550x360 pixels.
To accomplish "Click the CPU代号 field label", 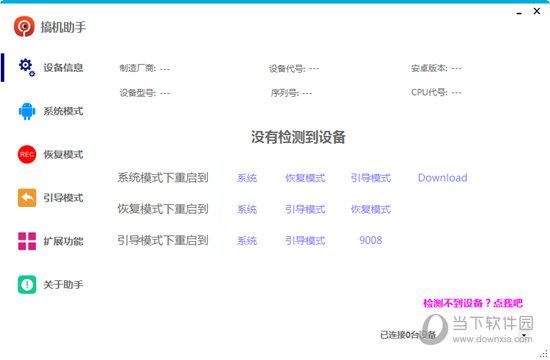I will click(429, 92).
